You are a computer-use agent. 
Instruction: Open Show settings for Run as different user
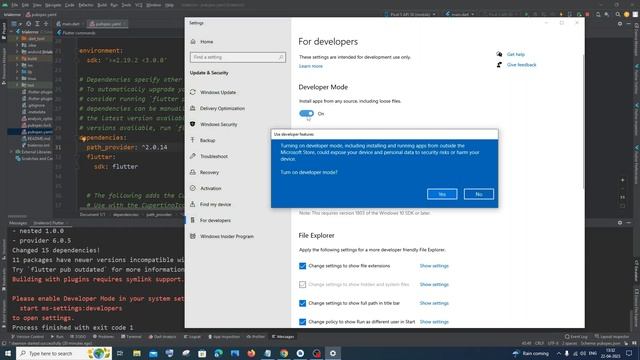coord(434,322)
